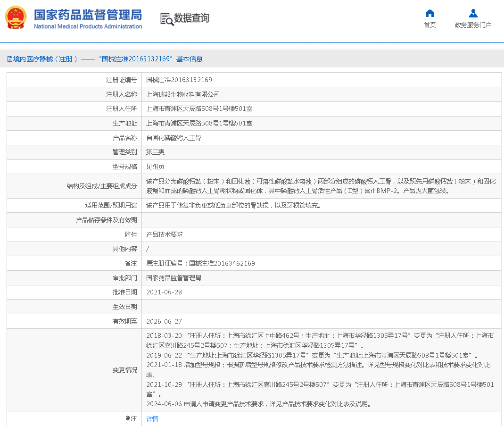
Task: Click the 首页 label under the home icon
Action: pos(429,25)
